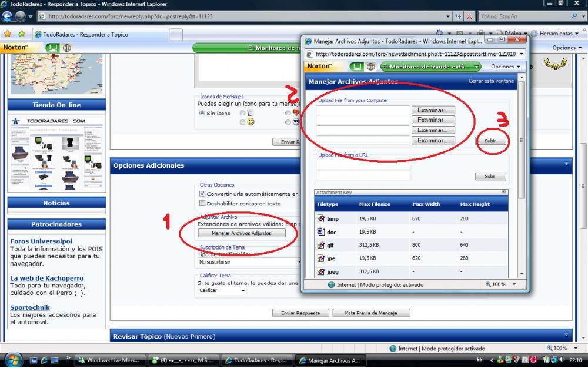Expand the Herramientas toolbar menu
This screenshot has height=368, width=588.
555,34
